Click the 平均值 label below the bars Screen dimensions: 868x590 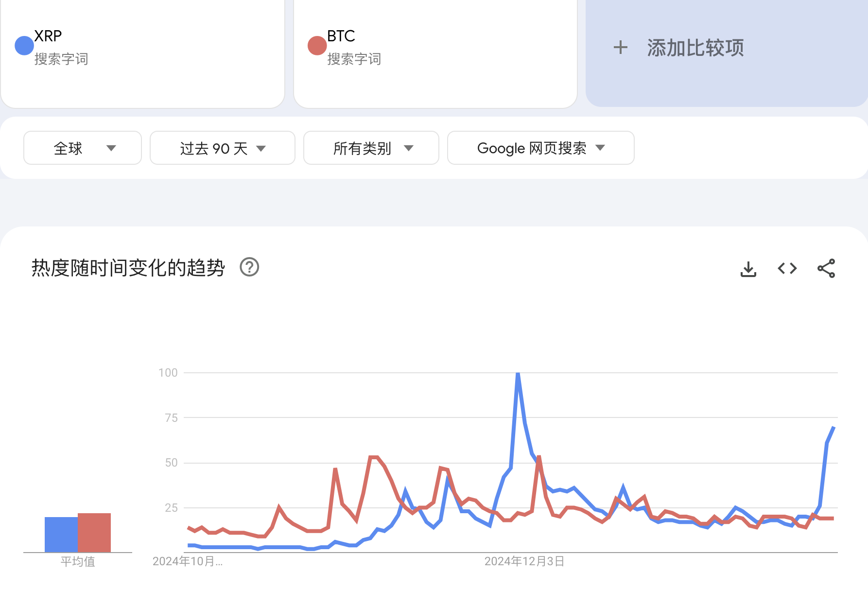point(78,561)
